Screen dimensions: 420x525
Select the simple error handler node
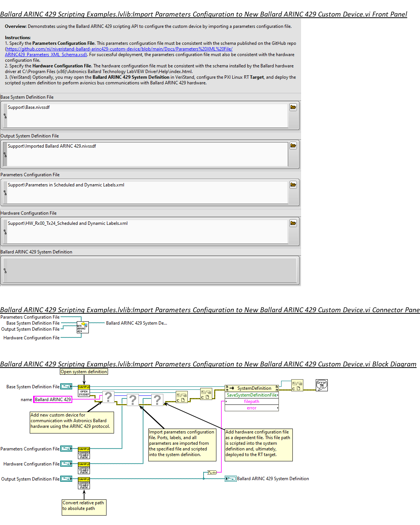click(322, 385)
